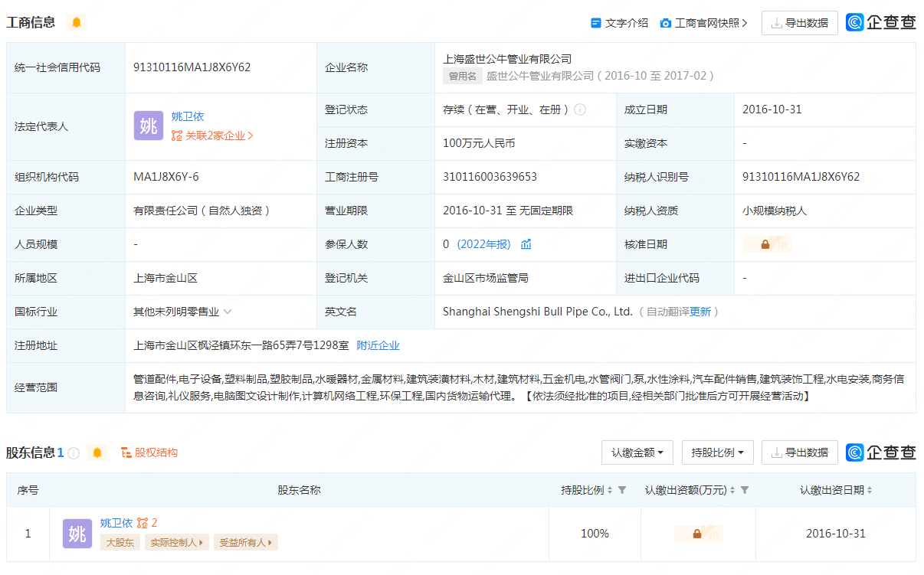Click the 存续（在营、开业、在册）status text

[x=506, y=109]
